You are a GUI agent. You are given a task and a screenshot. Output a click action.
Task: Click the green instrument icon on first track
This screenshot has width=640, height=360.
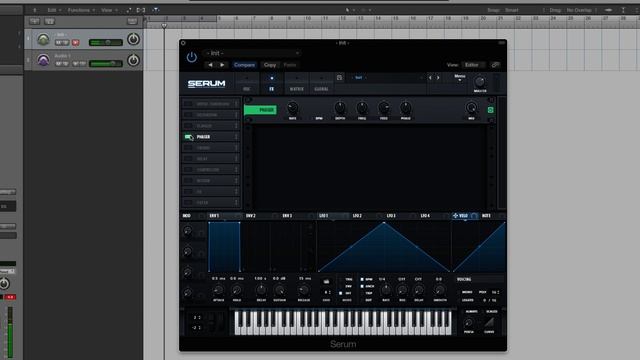(43, 40)
